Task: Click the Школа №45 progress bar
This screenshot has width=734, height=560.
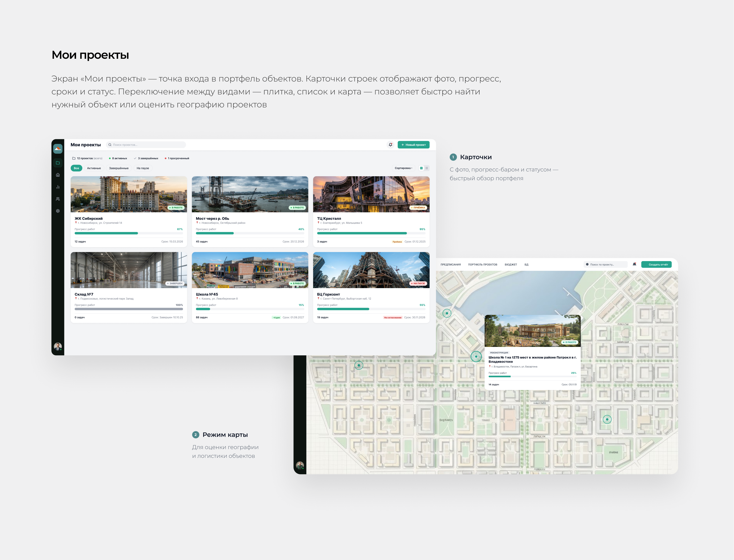Action: tap(250, 309)
